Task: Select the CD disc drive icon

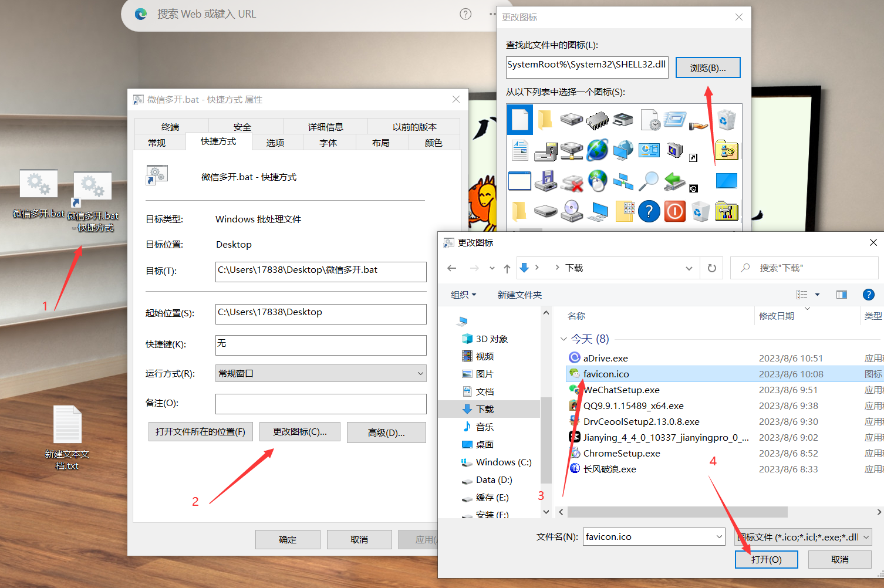Action: [572, 211]
